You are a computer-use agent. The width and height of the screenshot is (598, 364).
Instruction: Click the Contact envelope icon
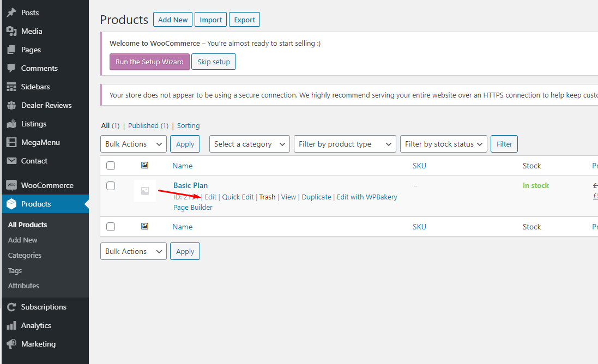point(11,161)
